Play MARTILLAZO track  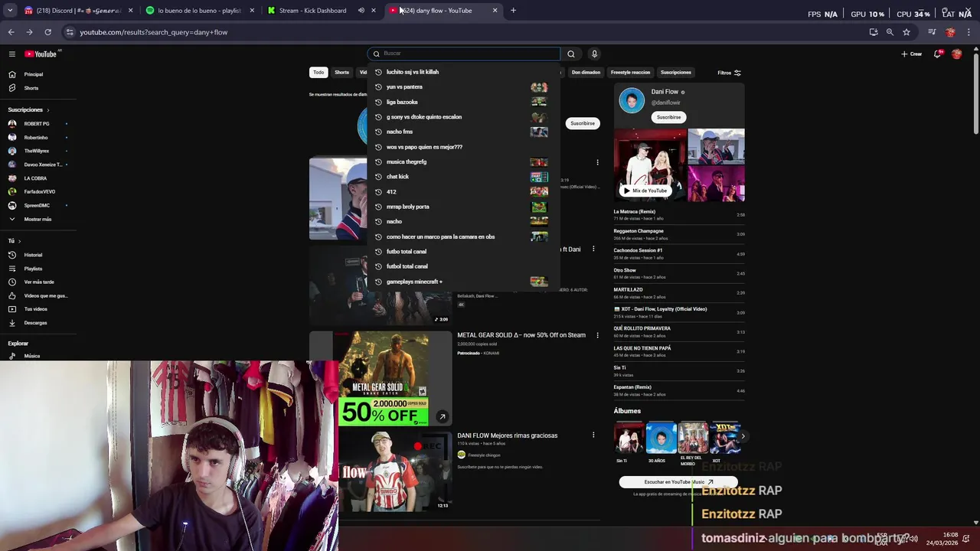(x=679, y=293)
